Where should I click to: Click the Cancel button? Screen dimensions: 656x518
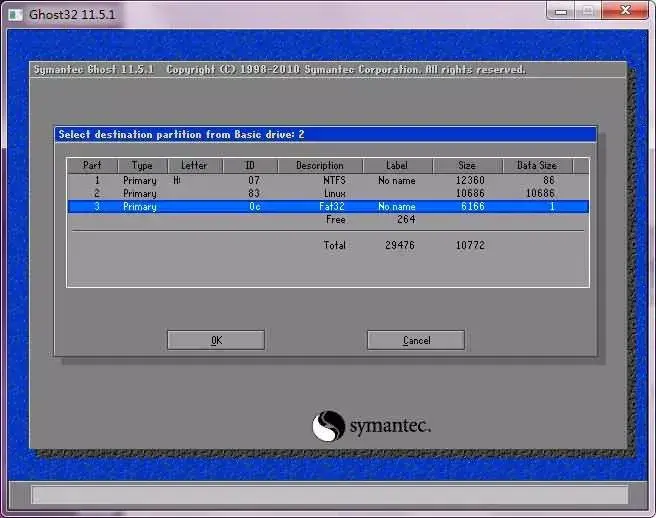(416, 340)
